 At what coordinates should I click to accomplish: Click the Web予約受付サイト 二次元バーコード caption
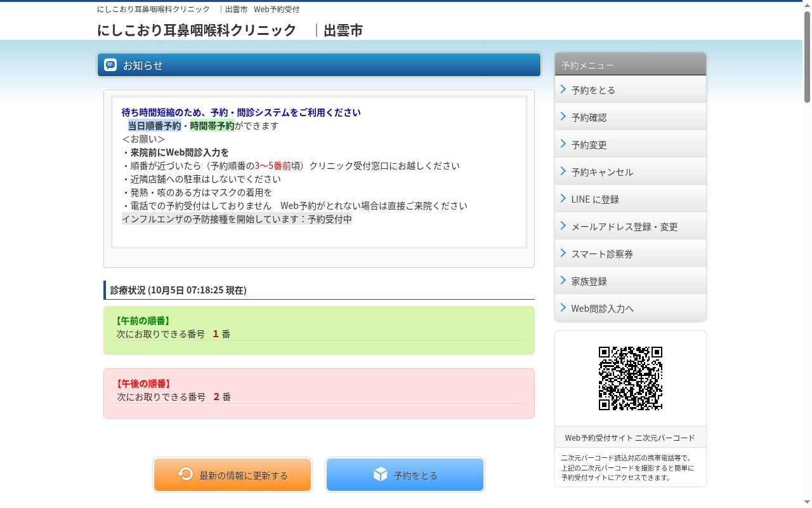[x=630, y=438]
